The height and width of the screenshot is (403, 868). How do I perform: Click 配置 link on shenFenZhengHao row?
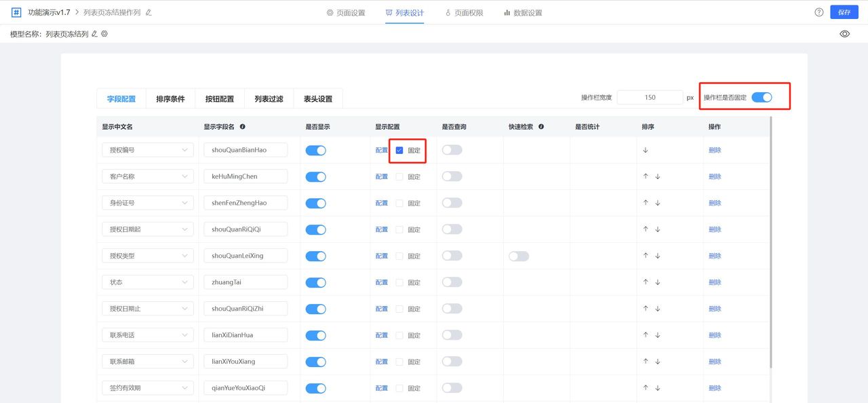click(381, 202)
